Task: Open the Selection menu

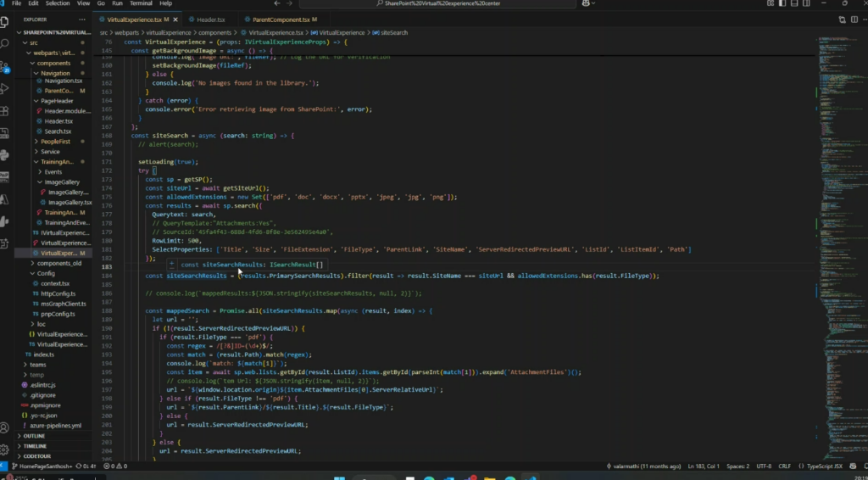Action: (58, 3)
